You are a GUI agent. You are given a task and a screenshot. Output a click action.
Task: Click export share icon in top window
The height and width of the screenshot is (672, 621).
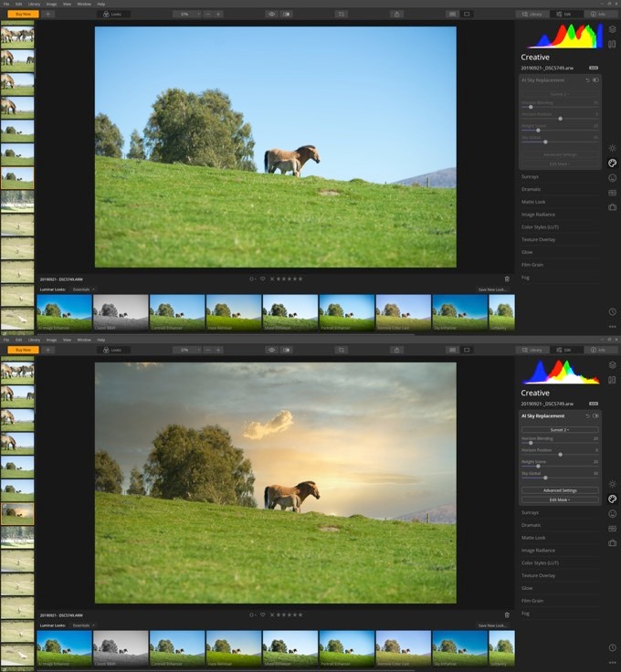coord(396,14)
